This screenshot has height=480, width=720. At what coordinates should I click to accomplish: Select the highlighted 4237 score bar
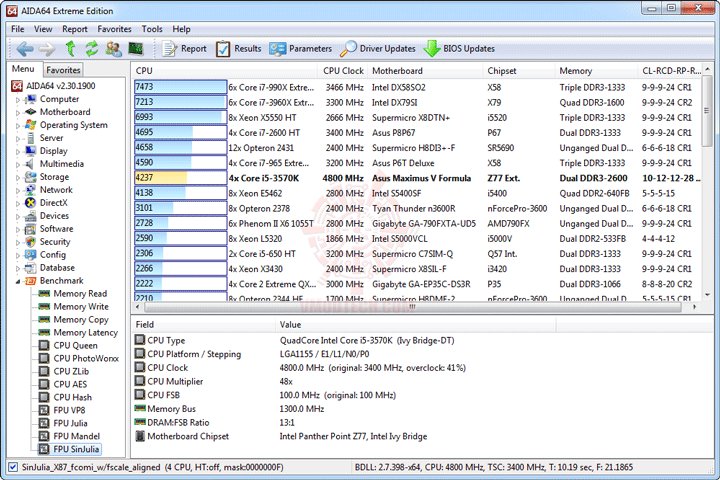[180, 178]
